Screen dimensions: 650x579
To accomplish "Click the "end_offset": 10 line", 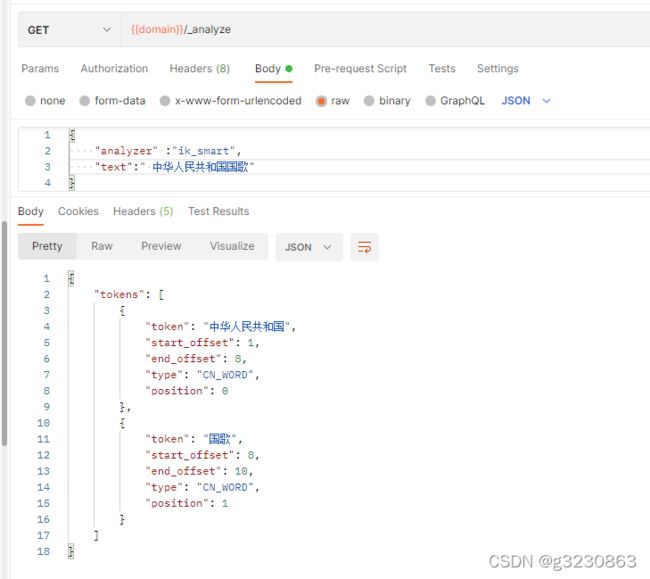I will click(199, 471).
